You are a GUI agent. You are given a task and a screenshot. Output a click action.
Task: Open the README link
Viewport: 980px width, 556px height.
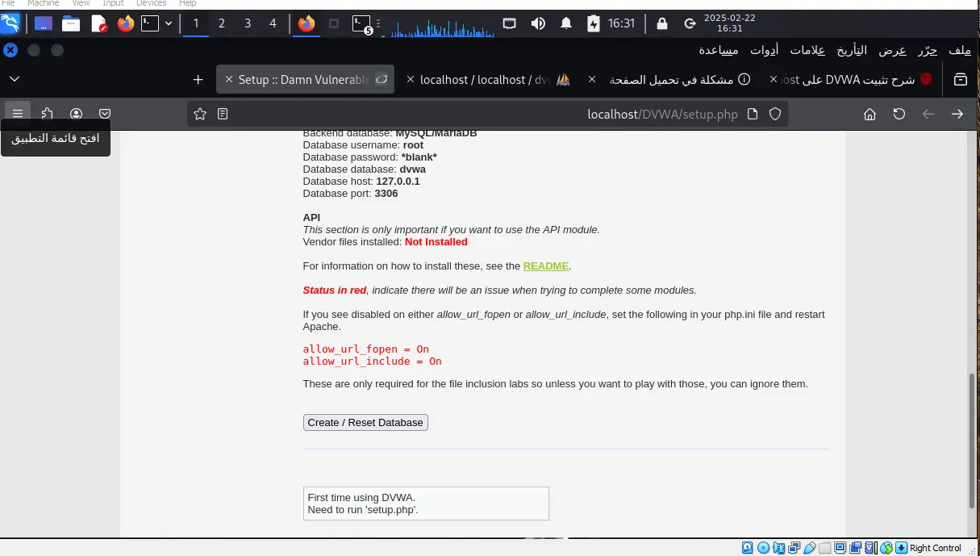(546, 265)
